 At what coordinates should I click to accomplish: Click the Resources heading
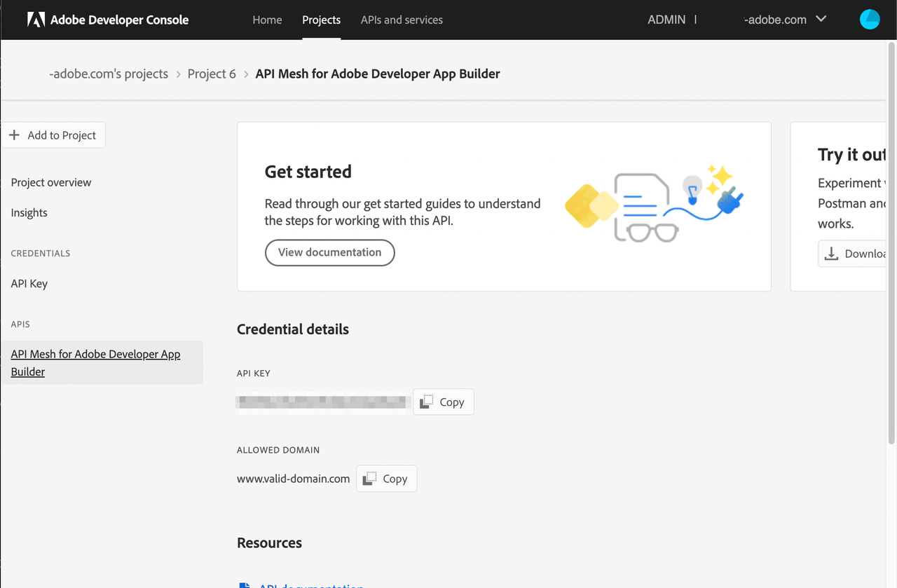pyautogui.click(x=270, y=543)
